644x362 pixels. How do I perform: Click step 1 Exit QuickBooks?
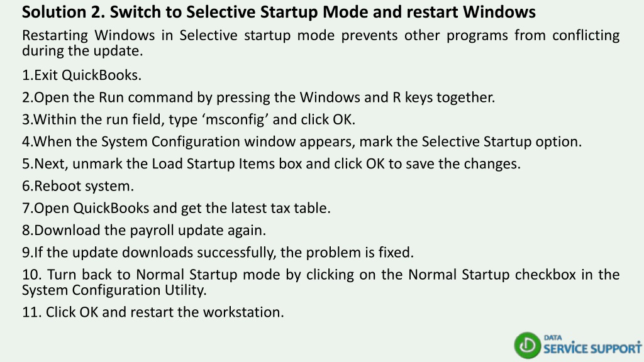[x=82, y=75]
